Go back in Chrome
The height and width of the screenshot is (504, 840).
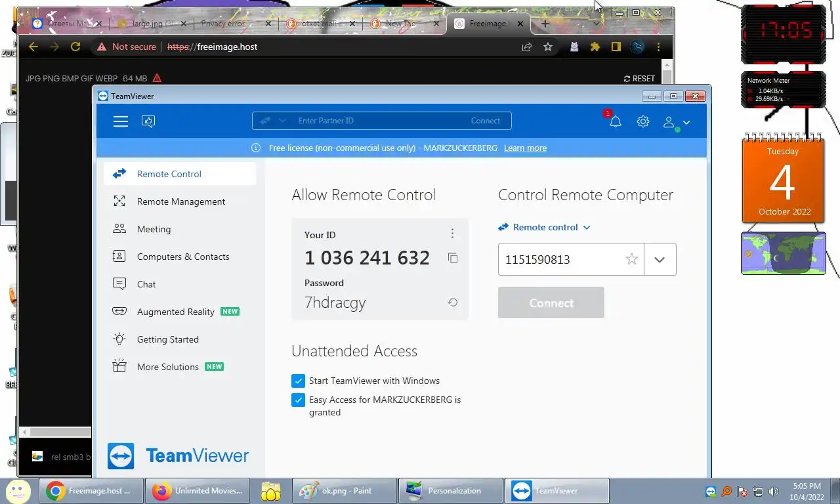click(x=33, y=47)
